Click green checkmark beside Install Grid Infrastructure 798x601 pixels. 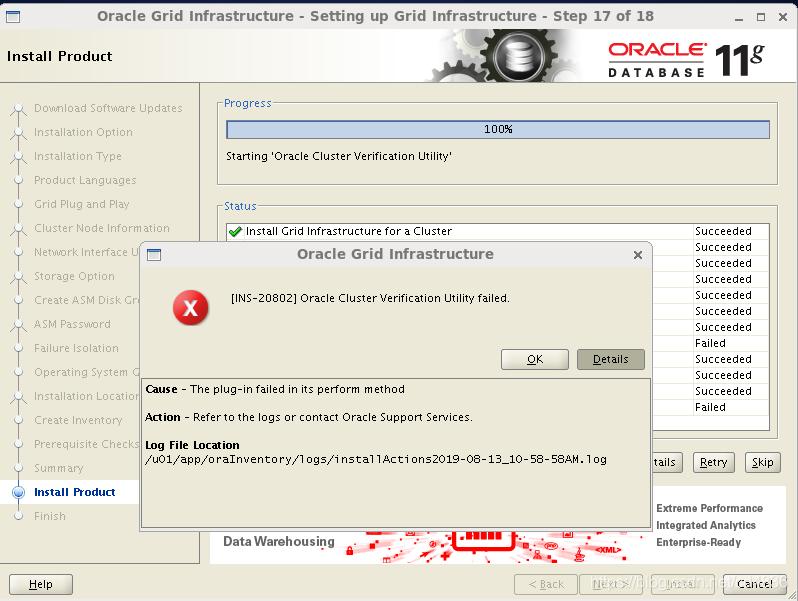coord(235,232)
